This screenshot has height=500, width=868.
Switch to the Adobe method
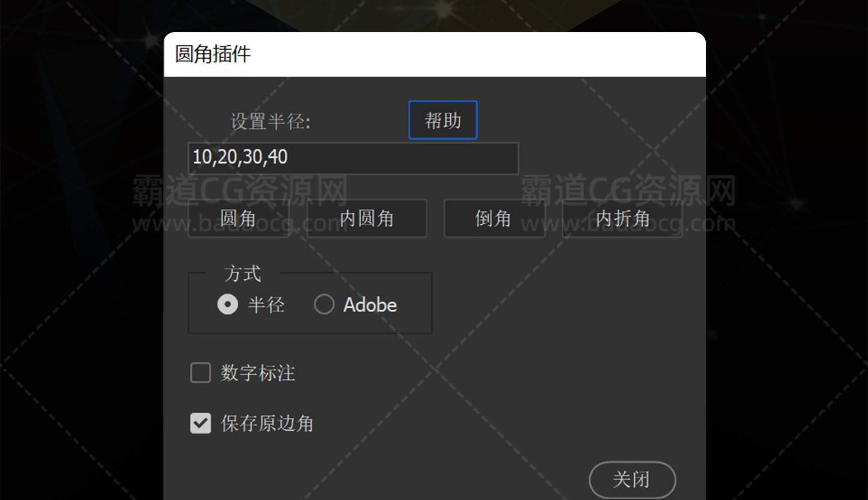coord(324,304)
